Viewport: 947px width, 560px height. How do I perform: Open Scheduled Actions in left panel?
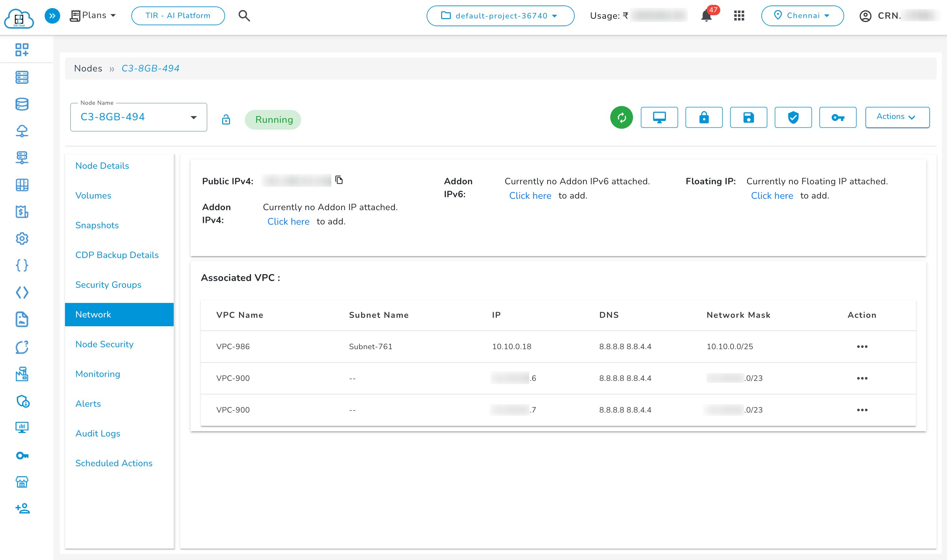click(x=114, y=463)
